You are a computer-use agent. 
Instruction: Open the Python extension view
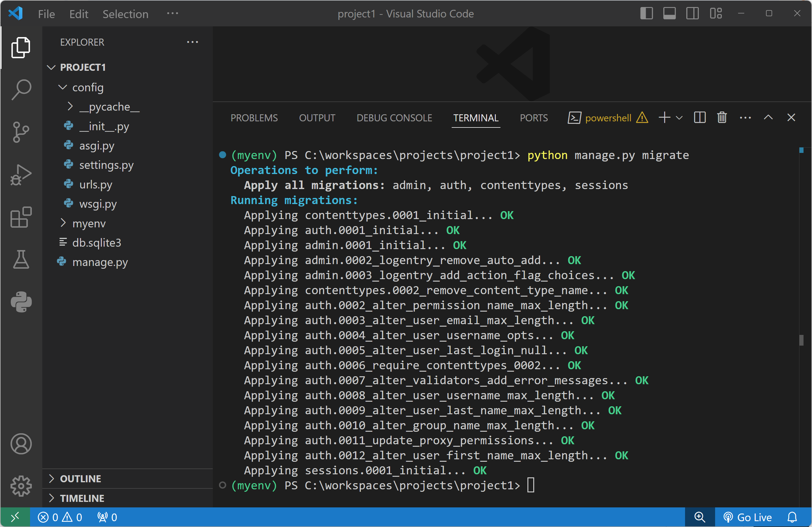click(x=21, y=302)
